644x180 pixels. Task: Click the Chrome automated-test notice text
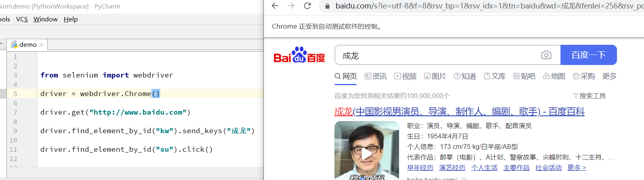coord(327,26)
